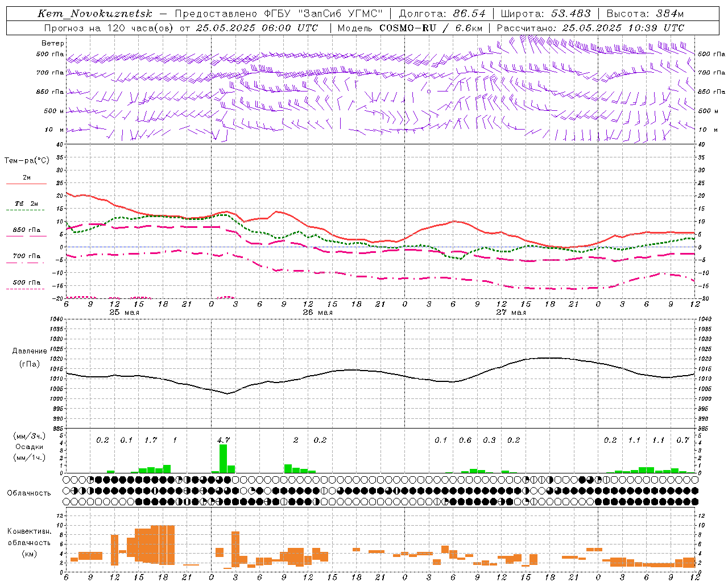
Task: Click the 'Ветер' wind panel label
Action: click(x=53, y=43)
